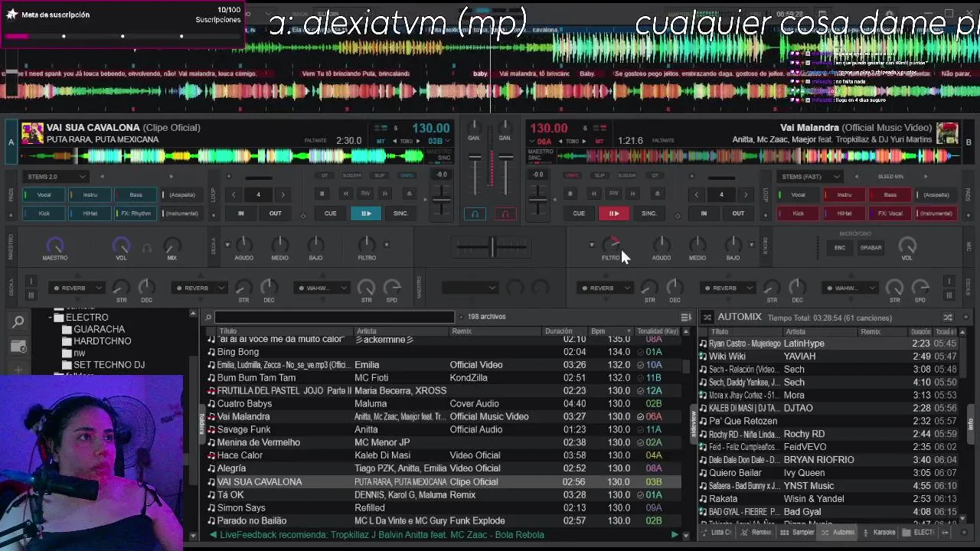
Task: Click the RW button on deck A
Action: click(x=366, y=194)
